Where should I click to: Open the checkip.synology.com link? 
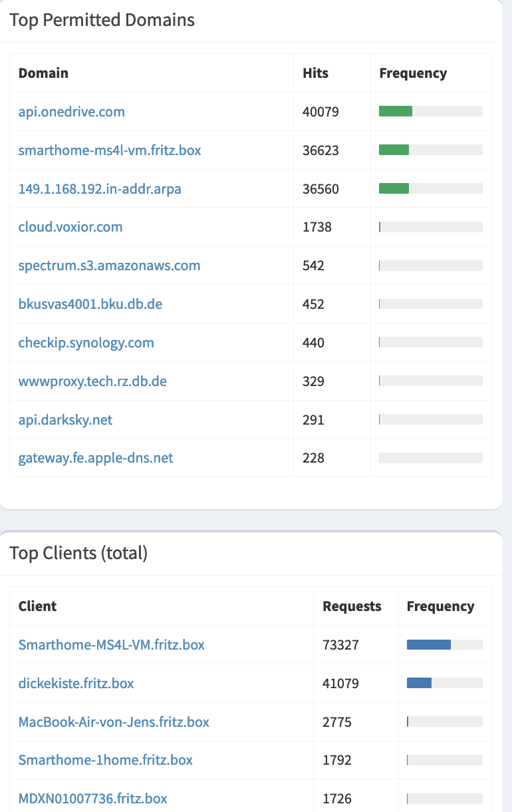point(86,343)
